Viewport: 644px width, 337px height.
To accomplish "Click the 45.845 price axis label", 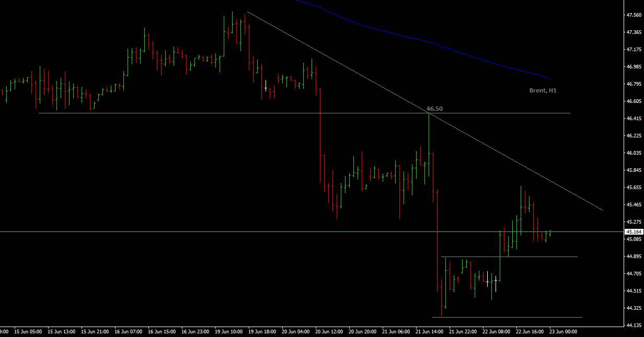I will [x=634, y=170].
